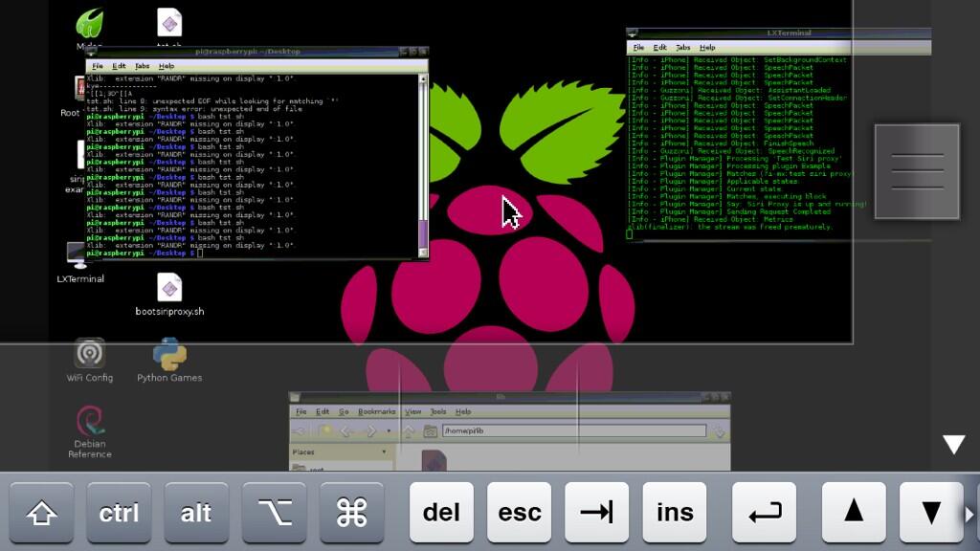Open the File menu in the pi@raspberrypi terminal

pos(98,66)
